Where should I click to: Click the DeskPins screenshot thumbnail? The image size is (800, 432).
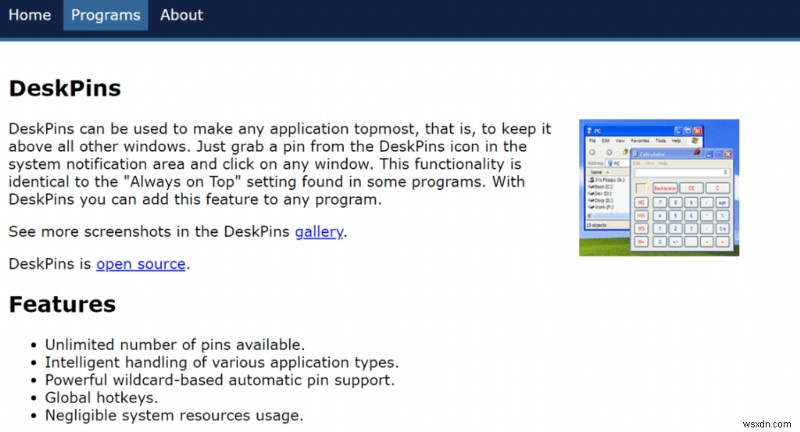coord(659,188)
